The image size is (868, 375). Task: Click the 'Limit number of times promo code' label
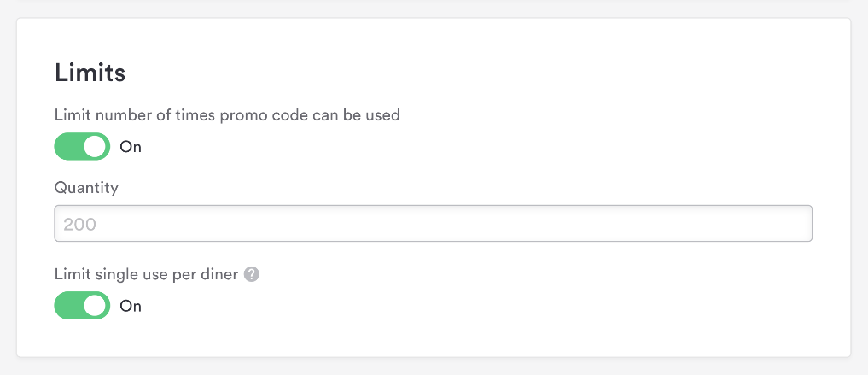227,114
